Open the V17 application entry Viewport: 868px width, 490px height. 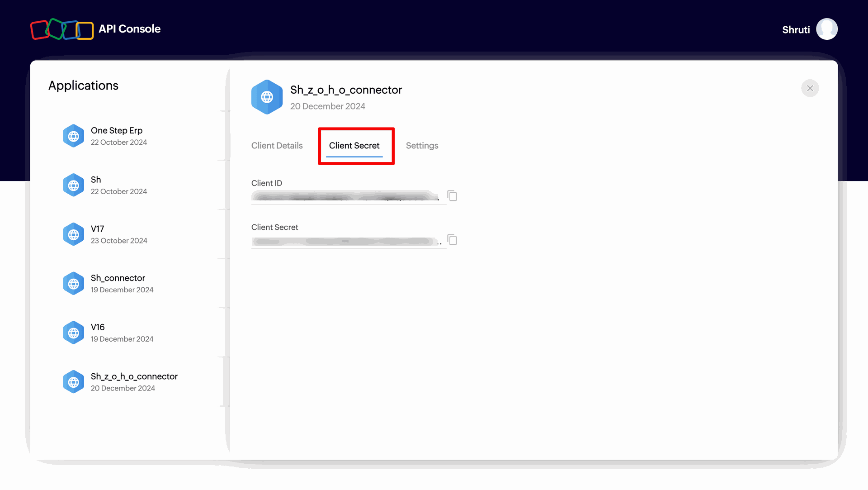coord(98,229)
